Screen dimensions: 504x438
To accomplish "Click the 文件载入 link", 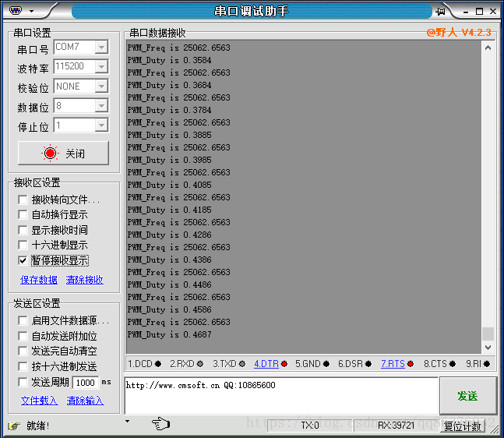I will 40,401.
